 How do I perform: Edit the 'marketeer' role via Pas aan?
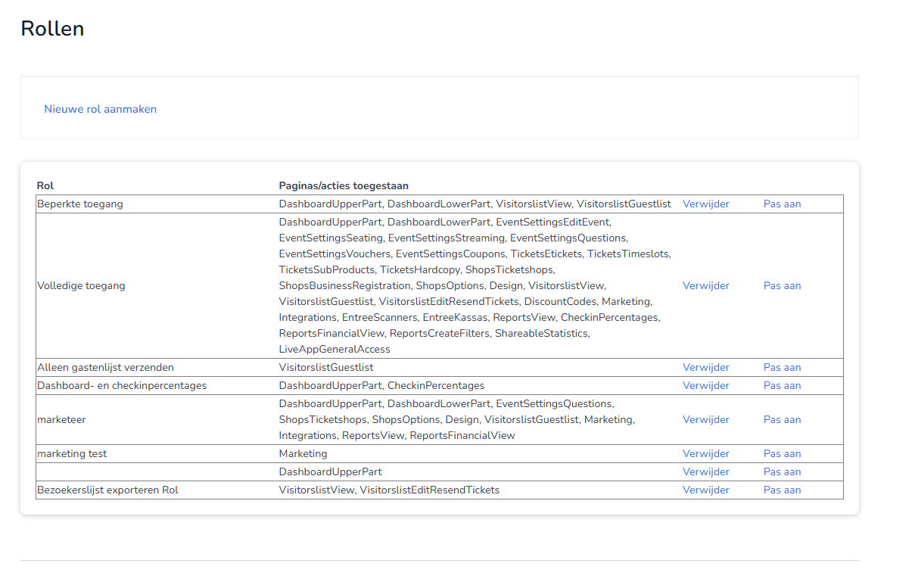(782, 420)
